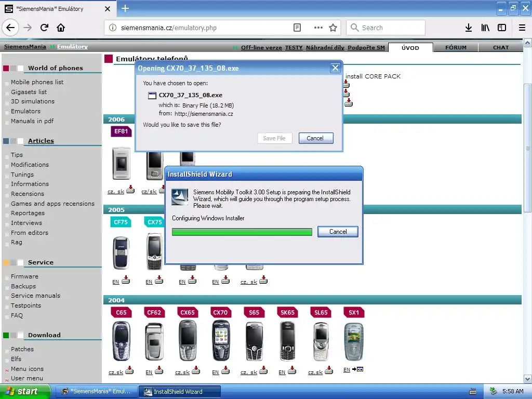The height and width of the screenshot is (399, 532).
Task: Open page actions three-dot menu
Action: pyautogui.click(x=318, y=28)
